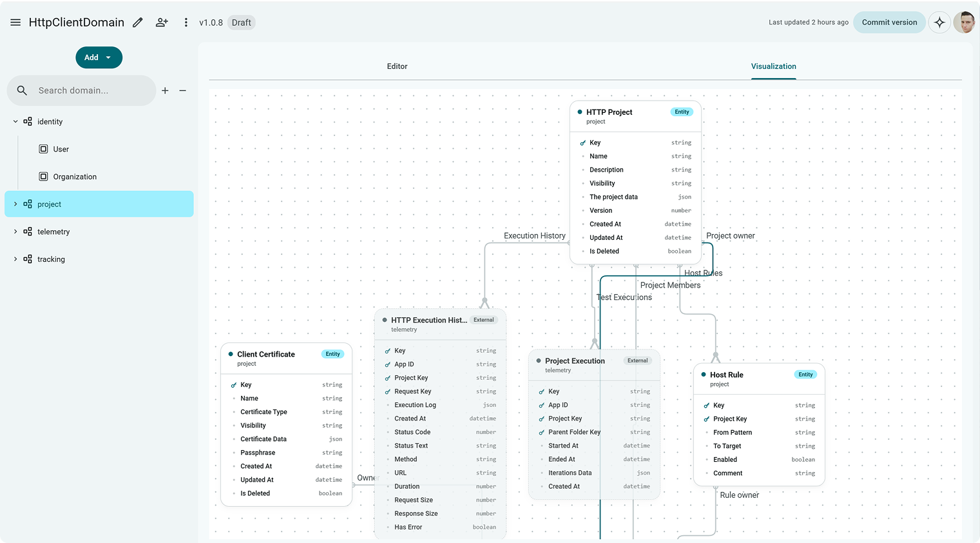Expand all namespaces with plus icon
Viewport: 980px width, 543px height.
(165, 91)
